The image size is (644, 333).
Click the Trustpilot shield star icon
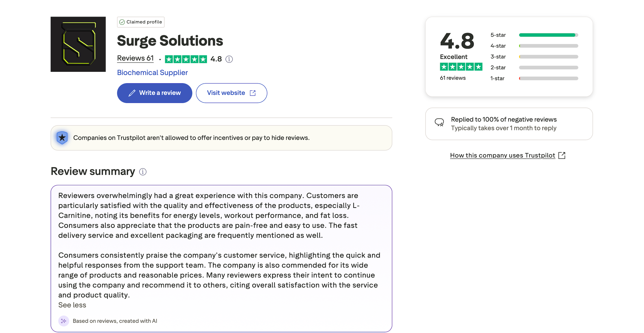pyautogui.click(x=62, y=138)
